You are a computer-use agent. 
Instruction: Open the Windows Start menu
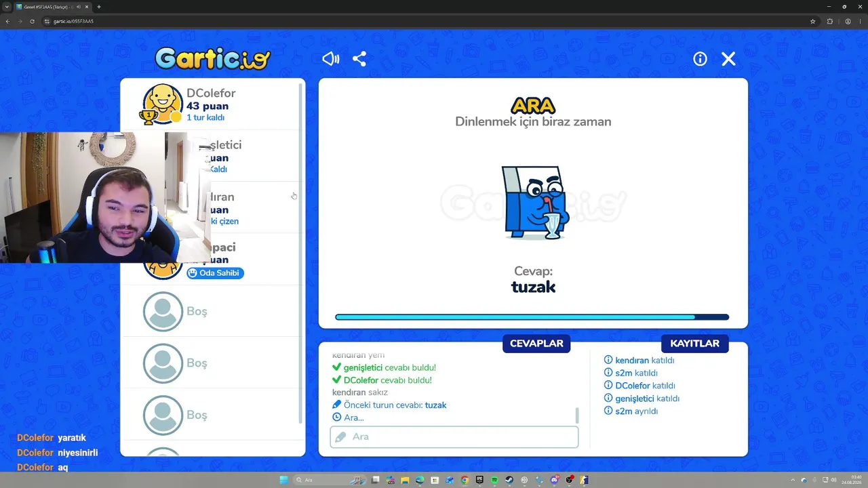coord(284,480)
